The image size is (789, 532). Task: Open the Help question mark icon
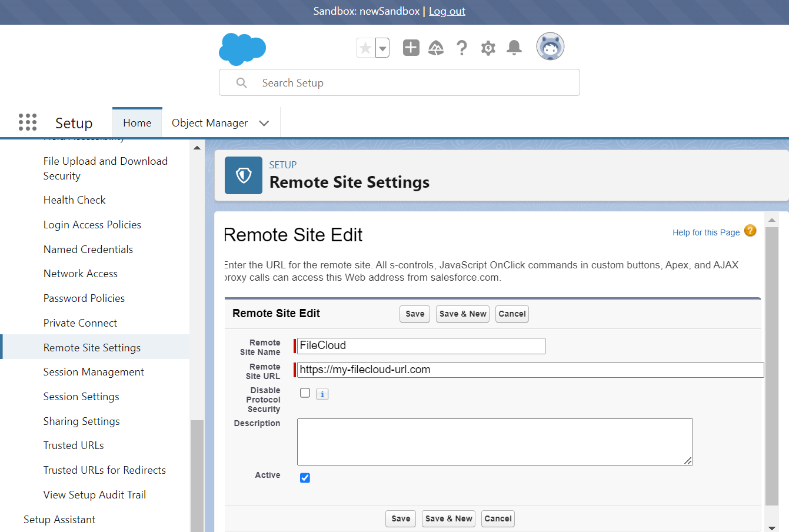point(462,48)
